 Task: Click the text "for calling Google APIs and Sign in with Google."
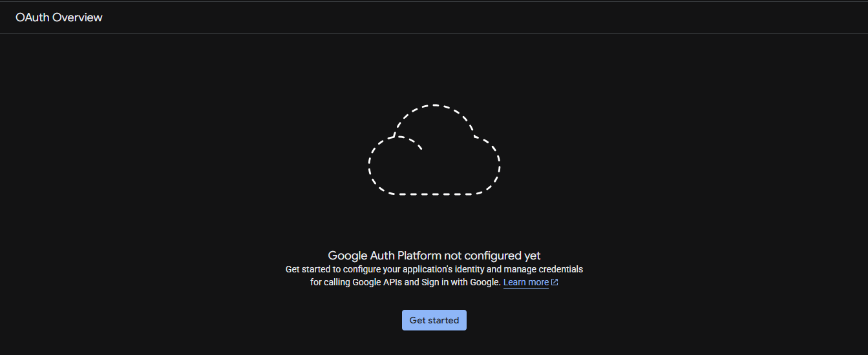pyautogui.click(x=405, y=282)
